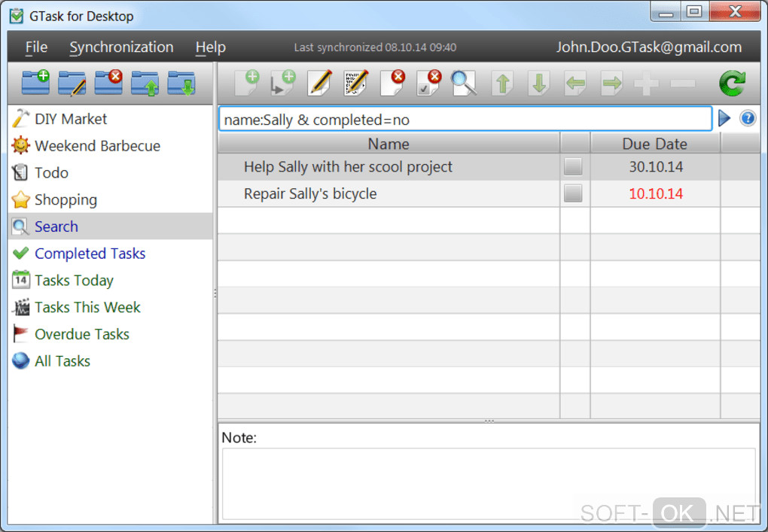Show Completed Tasks view
This screenshot has width=768, height=532.
tap(111, 254)
